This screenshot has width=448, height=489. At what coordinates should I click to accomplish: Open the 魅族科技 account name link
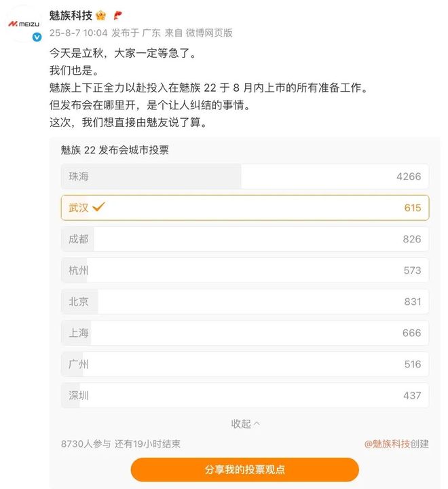(71, 16)
